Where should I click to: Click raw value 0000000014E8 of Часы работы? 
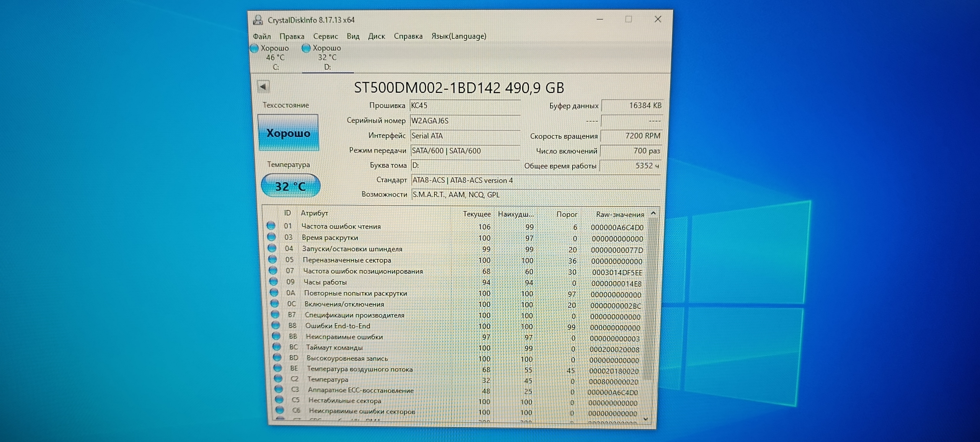pos(616,284)
